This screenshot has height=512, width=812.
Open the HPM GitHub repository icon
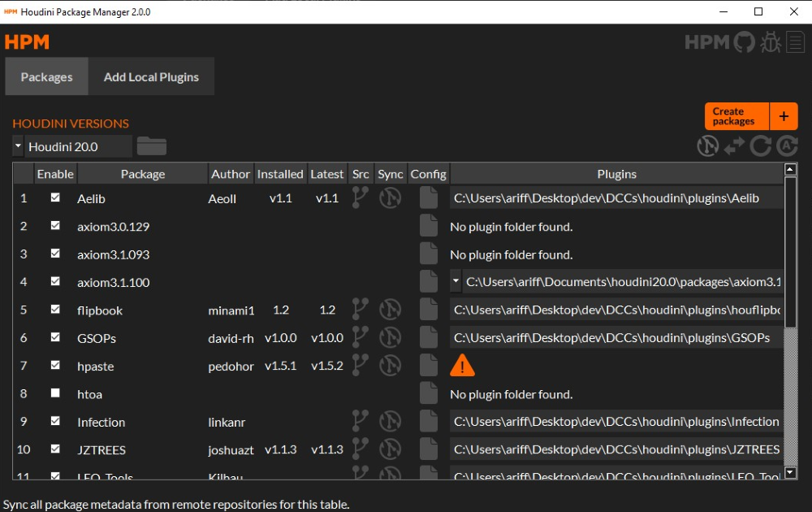coord(743,41)
